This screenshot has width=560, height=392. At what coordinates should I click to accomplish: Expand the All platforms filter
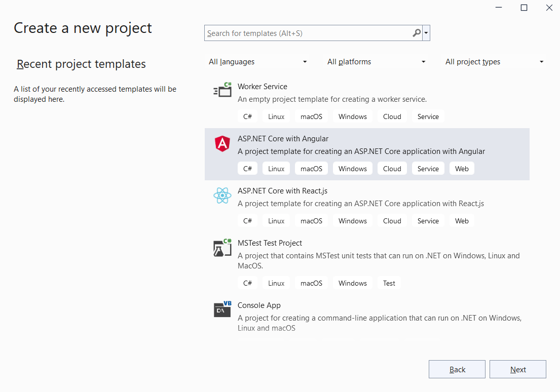tap(377, 62)
